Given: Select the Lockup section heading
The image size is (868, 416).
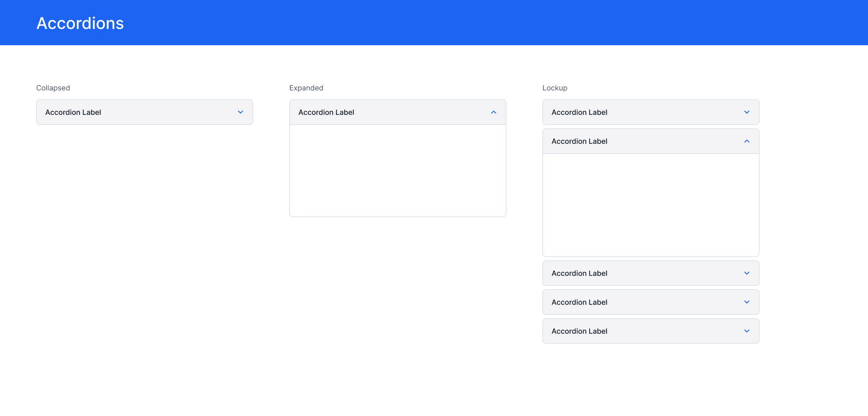Looking at the screenshot, I should point(555,88).
